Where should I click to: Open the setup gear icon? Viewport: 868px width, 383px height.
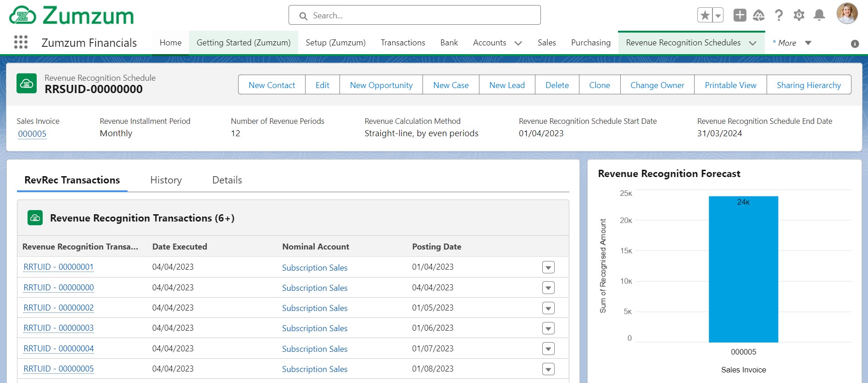(x=799, y=15)
